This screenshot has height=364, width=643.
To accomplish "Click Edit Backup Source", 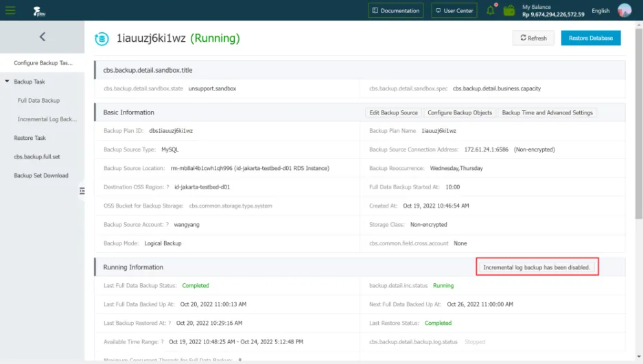I will pos(393,112).
